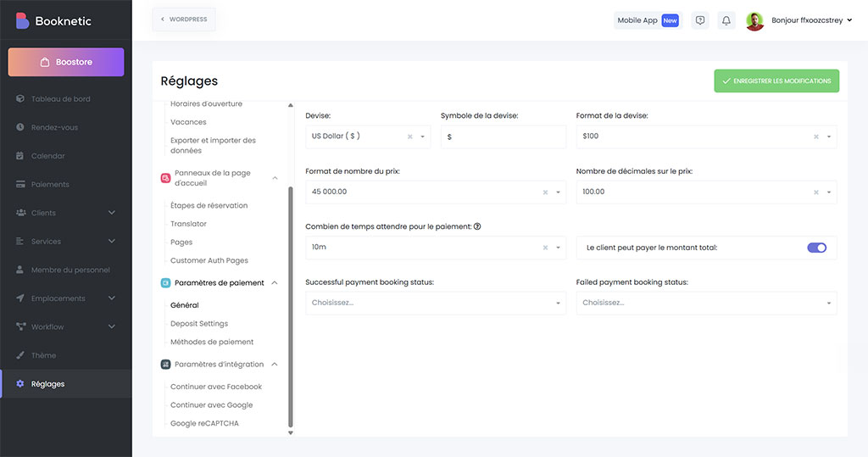
Task: Click the Symbole de la devise input field
Action: pyautogui.click(x=504, y=137)
